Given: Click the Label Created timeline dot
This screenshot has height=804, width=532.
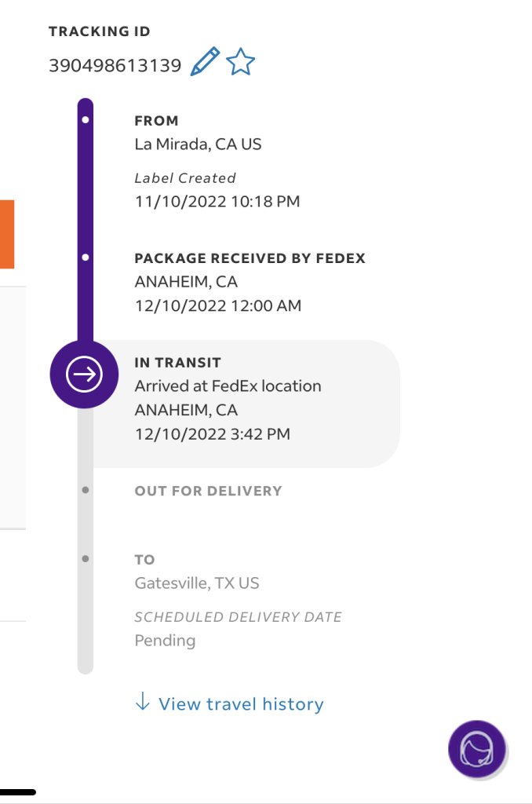Looking at the screenshot, I should pos(85,120).
